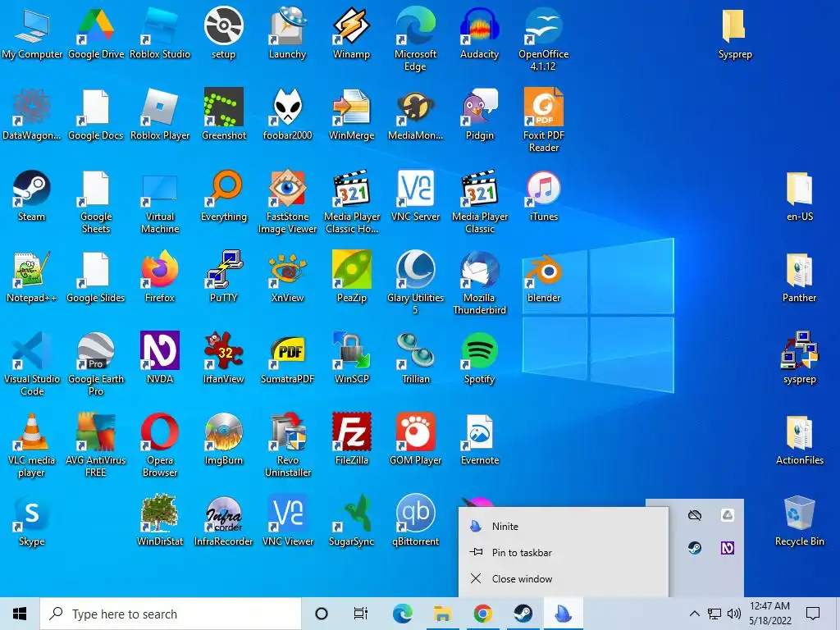
Task: Select the Greenshot desktop icon
Action: pos(224,115)
